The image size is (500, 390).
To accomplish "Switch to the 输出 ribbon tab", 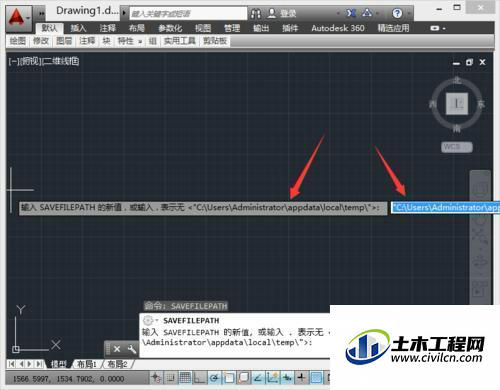I will click(x=261, y=28).
